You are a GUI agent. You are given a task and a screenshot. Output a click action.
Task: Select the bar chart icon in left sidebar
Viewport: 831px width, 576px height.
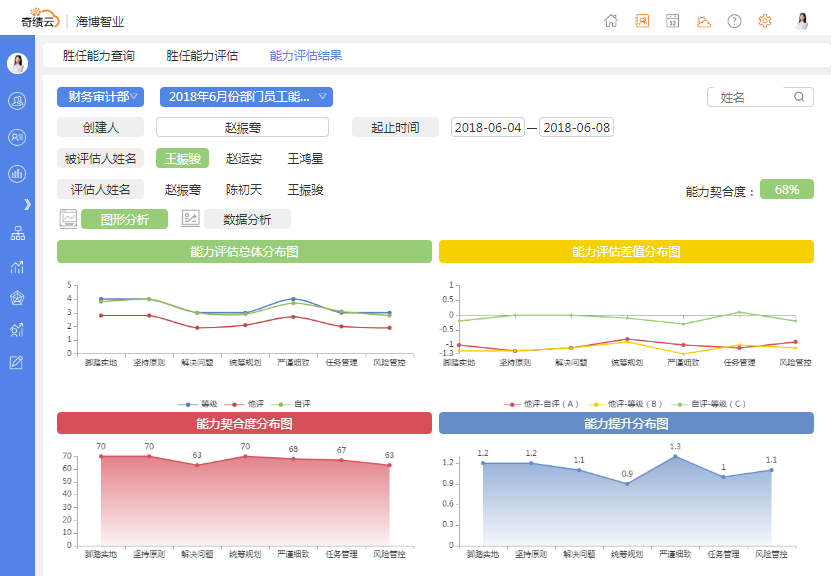coord(16,174)
